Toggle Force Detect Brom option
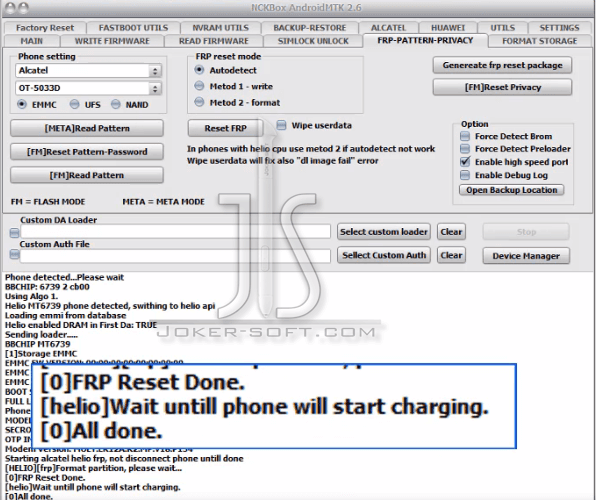The height and width of the screenshot is (500, 596). click(x=465, y=136)
